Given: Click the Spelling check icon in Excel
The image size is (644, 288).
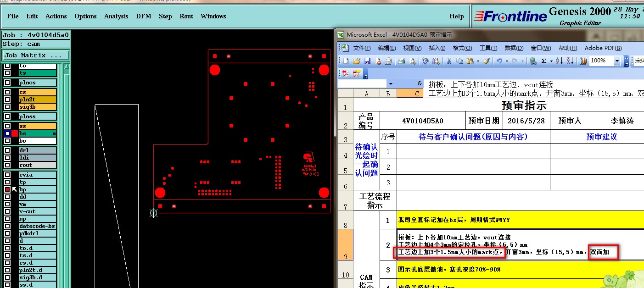Looking at the screenshot, I should point(425,61).
